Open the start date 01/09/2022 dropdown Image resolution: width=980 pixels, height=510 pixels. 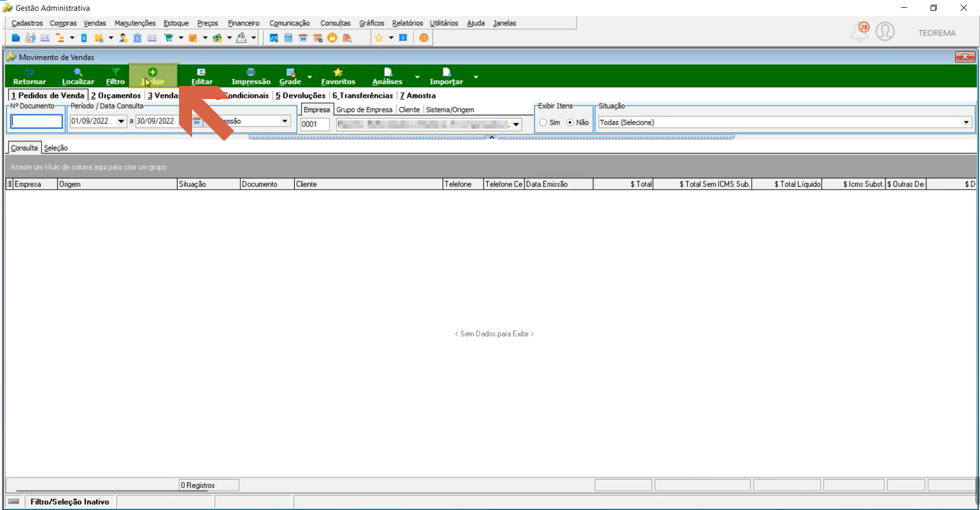coord(121,121)
